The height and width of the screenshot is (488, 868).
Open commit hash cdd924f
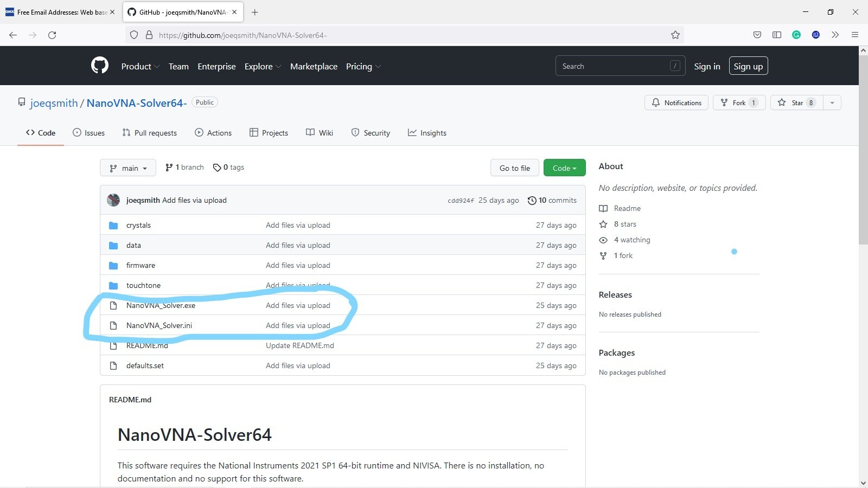pos(461,201)
